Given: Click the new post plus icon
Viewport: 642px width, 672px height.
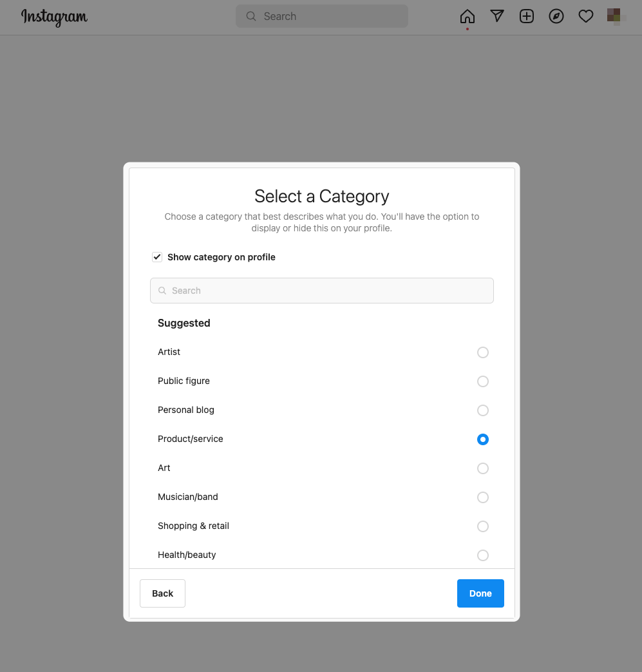Looking at the screenshot, I should pyautogui.click(x=527, y=17).
